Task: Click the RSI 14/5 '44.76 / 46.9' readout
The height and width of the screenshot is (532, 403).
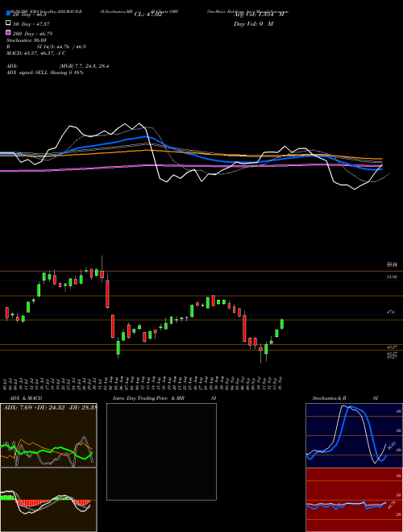Action: pos(71,47)
